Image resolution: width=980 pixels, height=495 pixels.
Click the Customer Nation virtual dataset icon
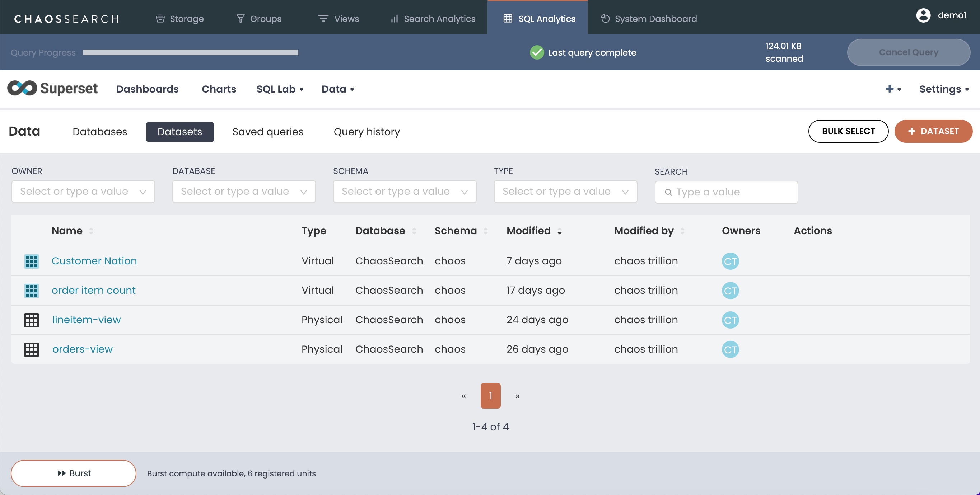coord(31,261)
